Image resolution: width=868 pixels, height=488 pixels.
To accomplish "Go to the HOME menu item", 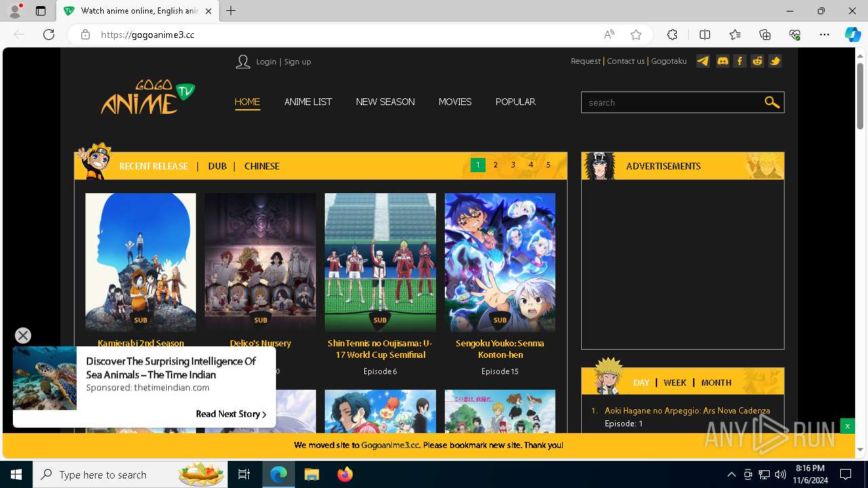I will [248, 102].
